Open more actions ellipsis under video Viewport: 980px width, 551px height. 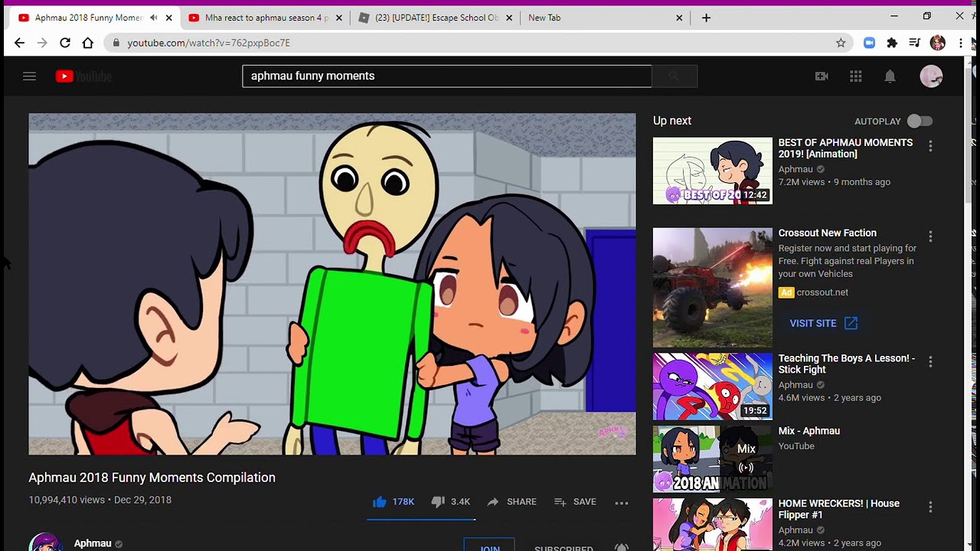click(622, 503)
